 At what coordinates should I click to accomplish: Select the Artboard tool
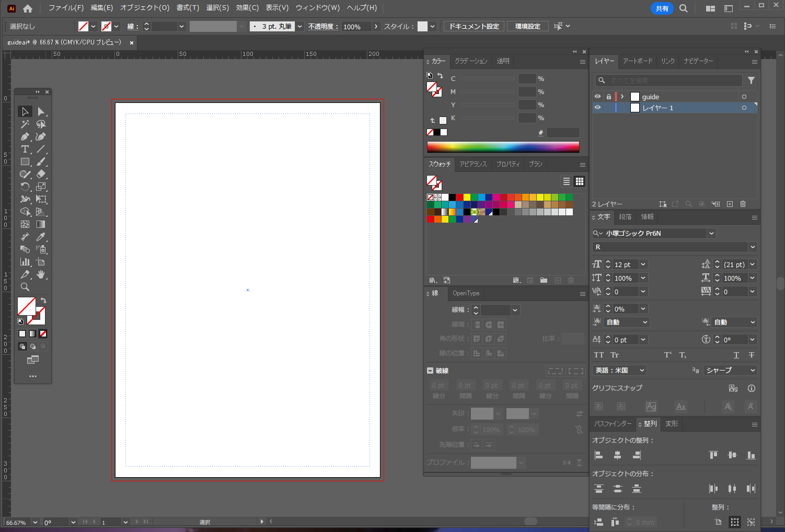tap(41, 262)
